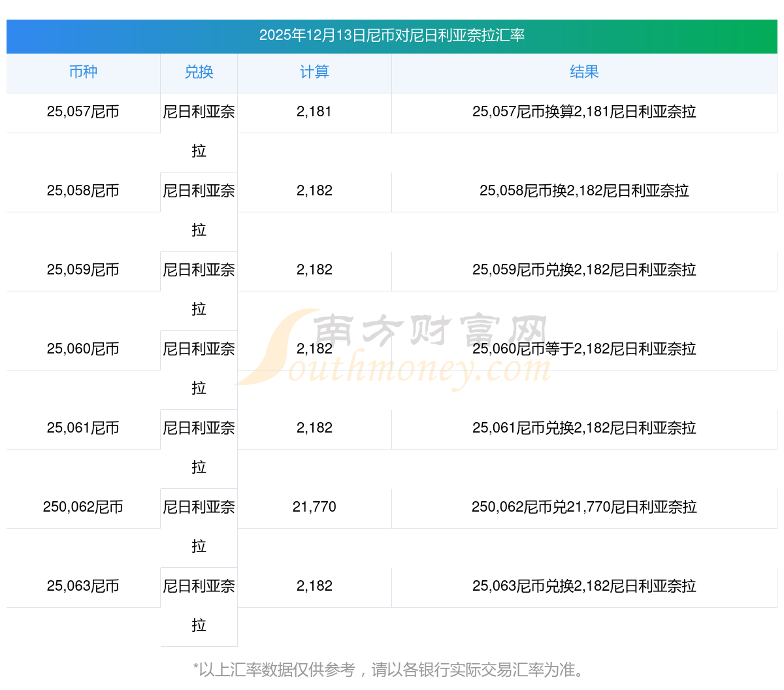Select the 币种 column header
The image size is (784, 690).
click(x=83, y=73)
